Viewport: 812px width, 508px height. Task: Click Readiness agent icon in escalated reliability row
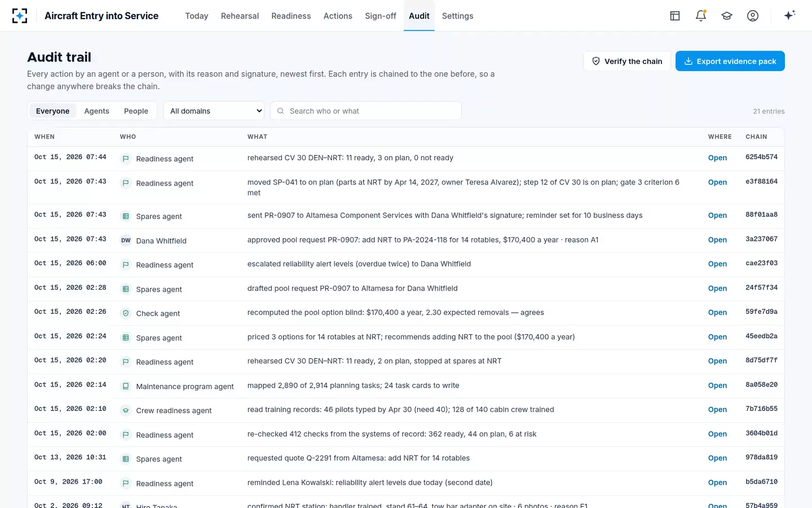click(x=126, y=265)
